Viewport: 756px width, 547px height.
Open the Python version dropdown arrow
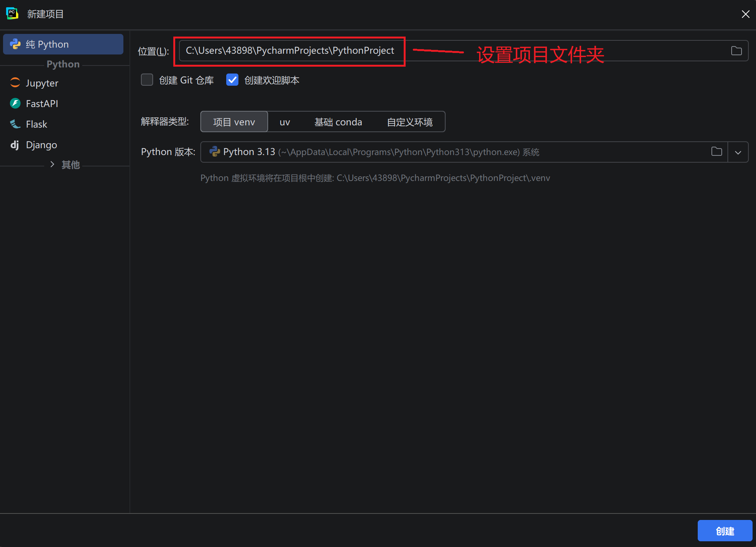[x=738, y=152]
